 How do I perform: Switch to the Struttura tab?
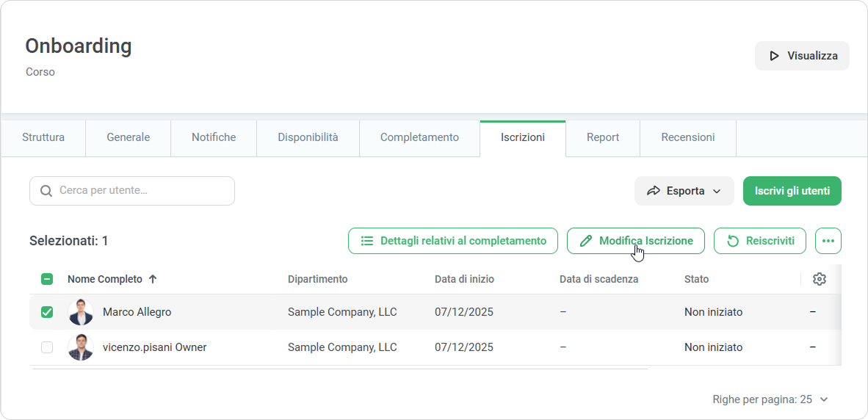43,137
